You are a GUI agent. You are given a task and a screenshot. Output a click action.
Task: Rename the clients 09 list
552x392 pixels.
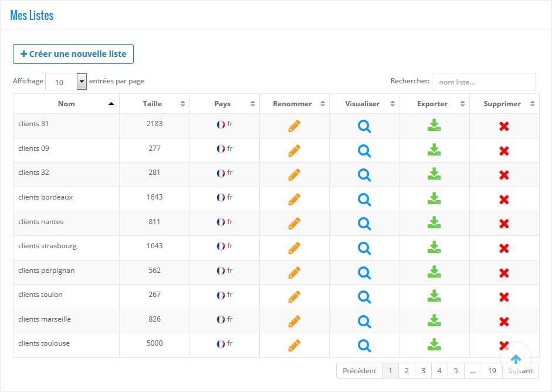tap(294, 151)
